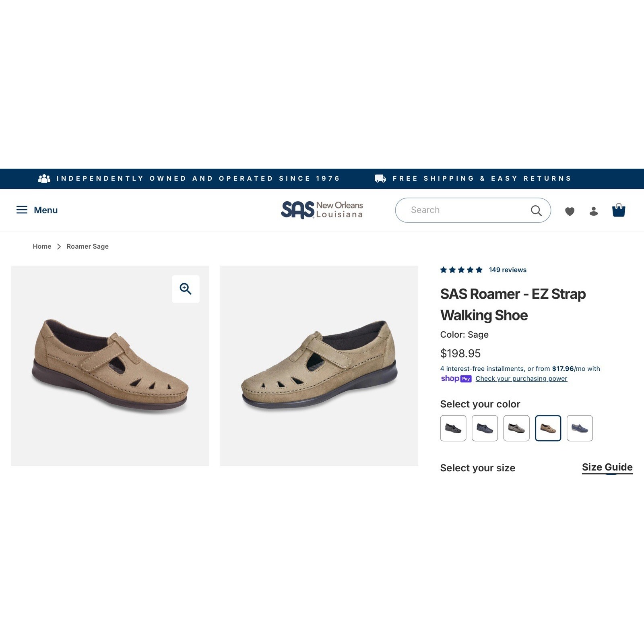Open the hamburger Menu icon
This screenshot has height=644, width=644.
[22, 210]
